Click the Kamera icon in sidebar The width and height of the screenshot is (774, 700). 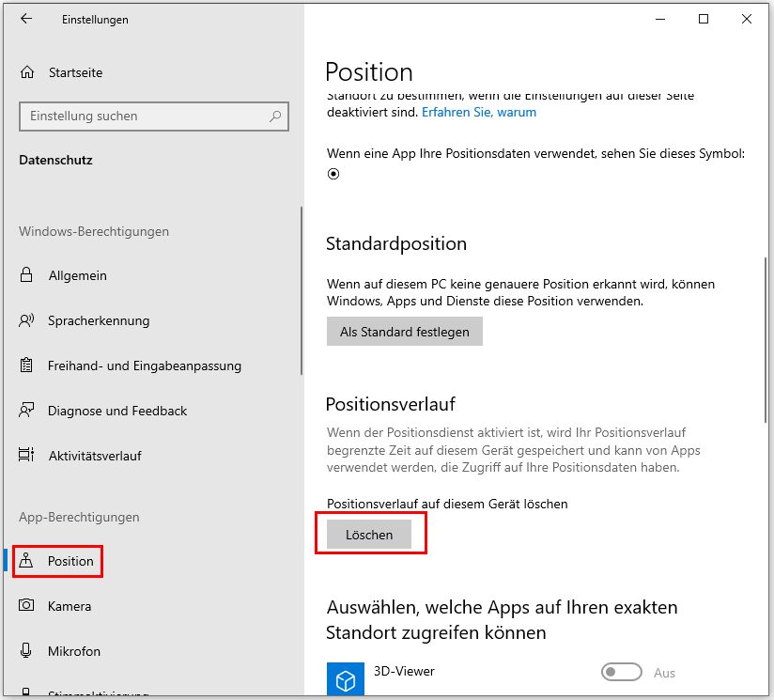point(27,606)
